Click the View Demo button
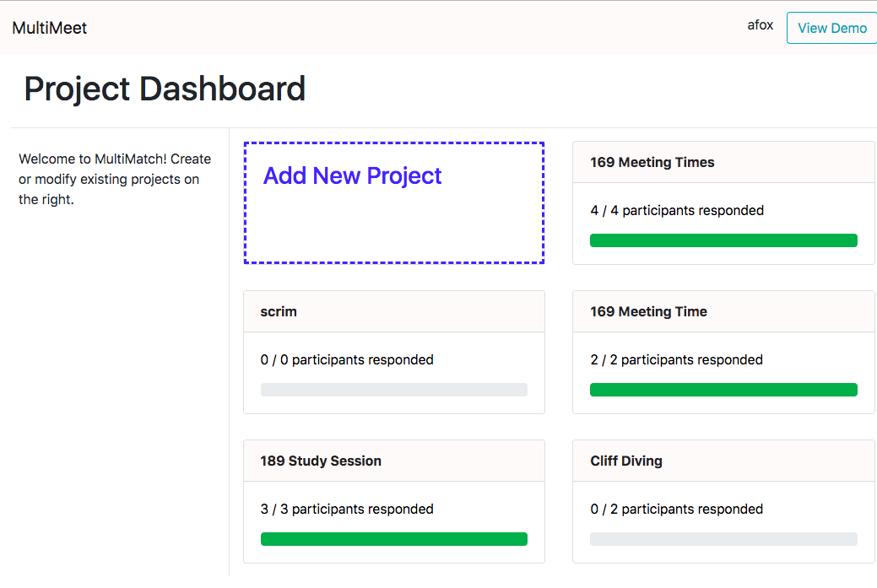877x588 pixels. (831, 28)
